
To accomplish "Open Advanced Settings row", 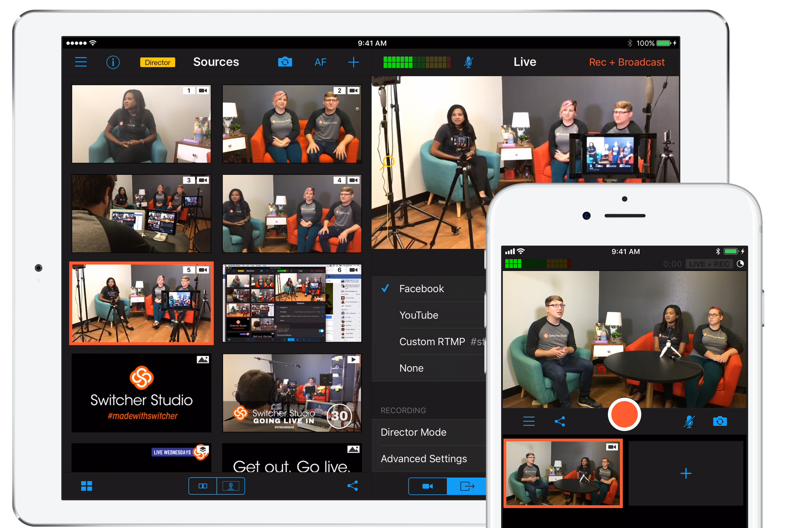I will point(424,459).
